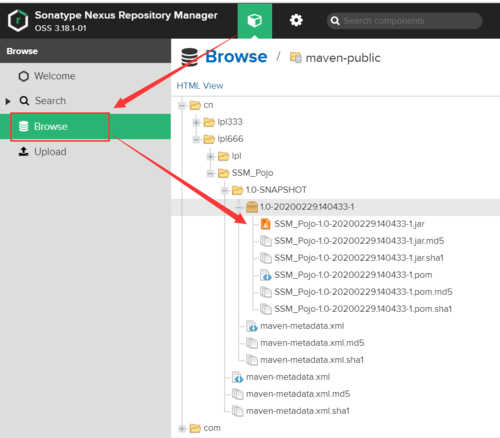500x438 pixels.
Task: Collapse the 1.0-20200229.140433-1 node
Action: [239, 207]
